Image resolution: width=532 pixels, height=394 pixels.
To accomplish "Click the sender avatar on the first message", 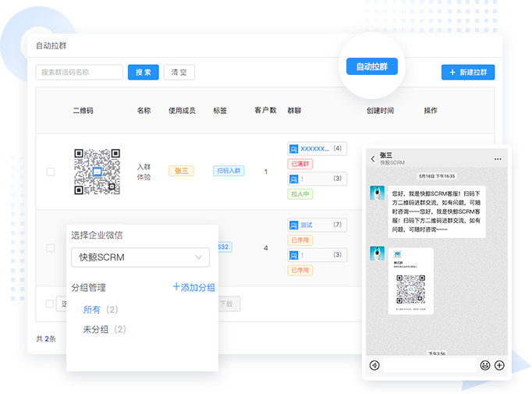I will (x=377, y=193).
